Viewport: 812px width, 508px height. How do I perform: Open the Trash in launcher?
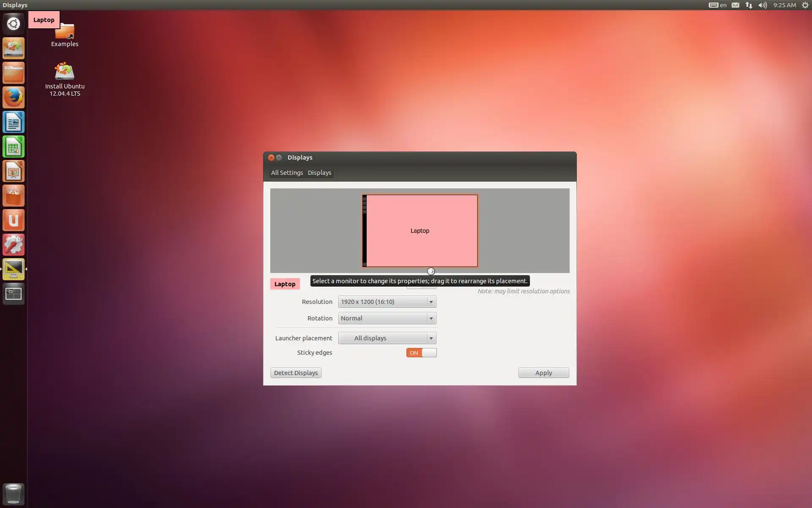14,494
